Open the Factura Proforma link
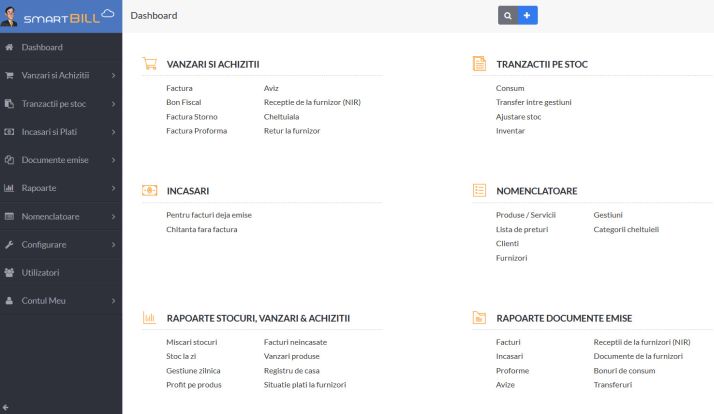714x414 pixels. click(197, 131)
